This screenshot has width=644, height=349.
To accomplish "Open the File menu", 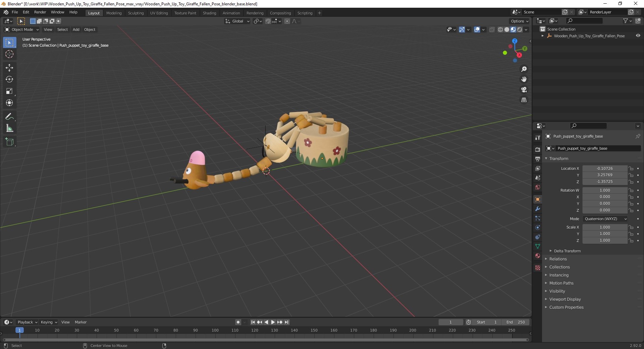I will pyautogui.click(x=15, y=12).
